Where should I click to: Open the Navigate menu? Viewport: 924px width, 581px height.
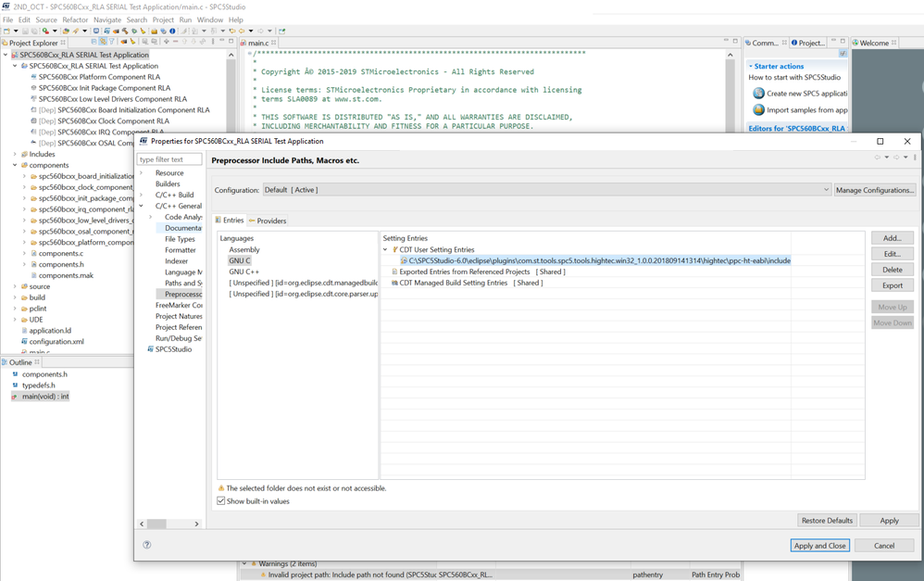pyautogui.click(x=107, y=19)
